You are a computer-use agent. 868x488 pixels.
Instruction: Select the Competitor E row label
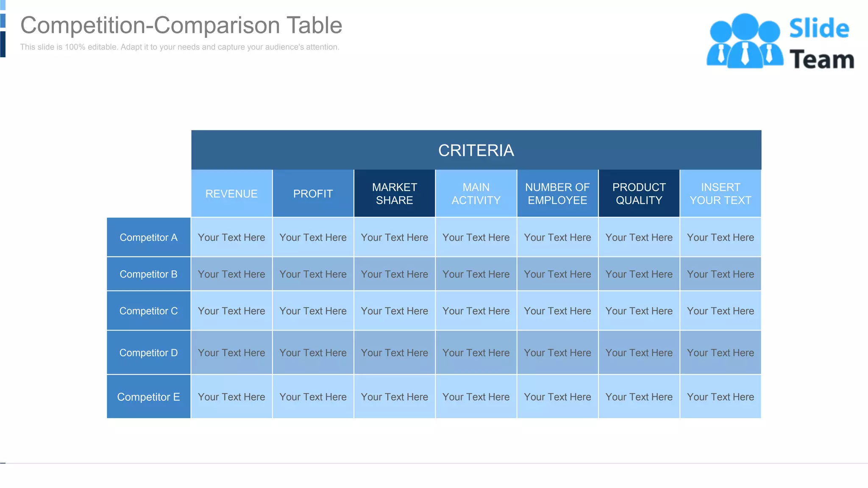[x=148, y=397]
